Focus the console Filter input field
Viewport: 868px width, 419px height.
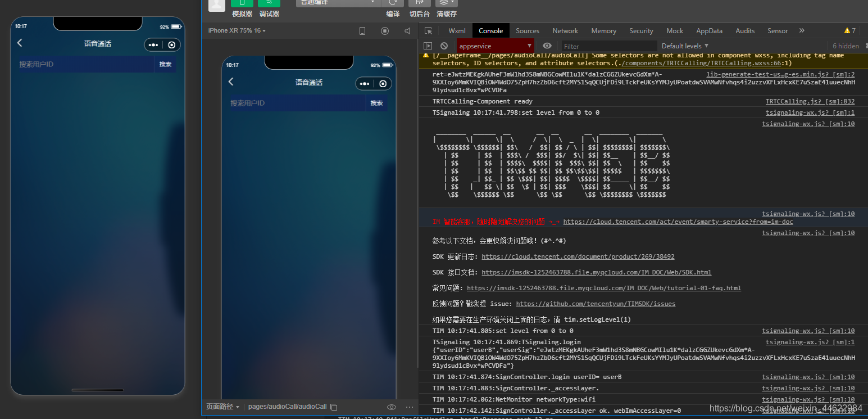pos(608,46)
